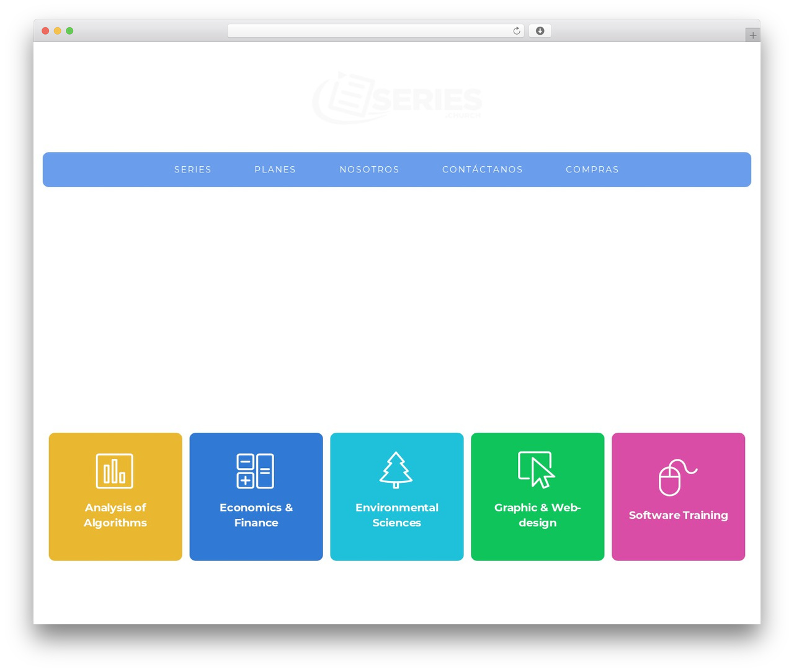
Task: Close the browser window with red button
Action: coord(45,31)
